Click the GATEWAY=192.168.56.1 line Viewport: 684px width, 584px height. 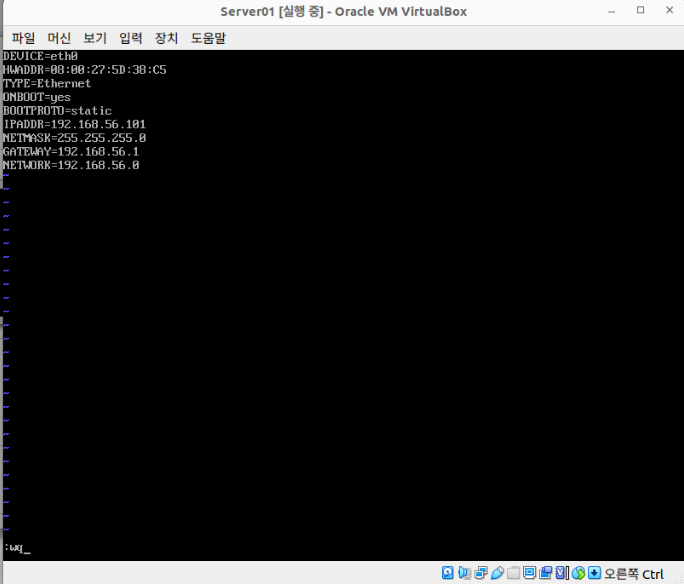71,151
